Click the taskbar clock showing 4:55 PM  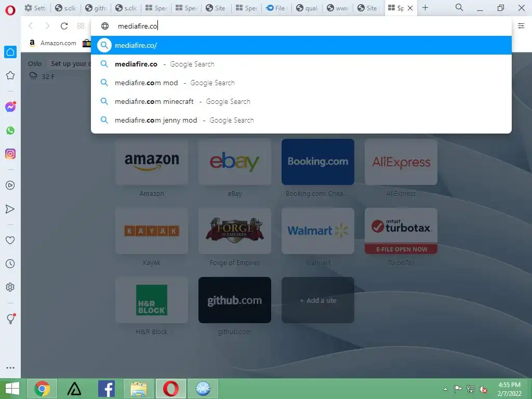click(509, 389)
